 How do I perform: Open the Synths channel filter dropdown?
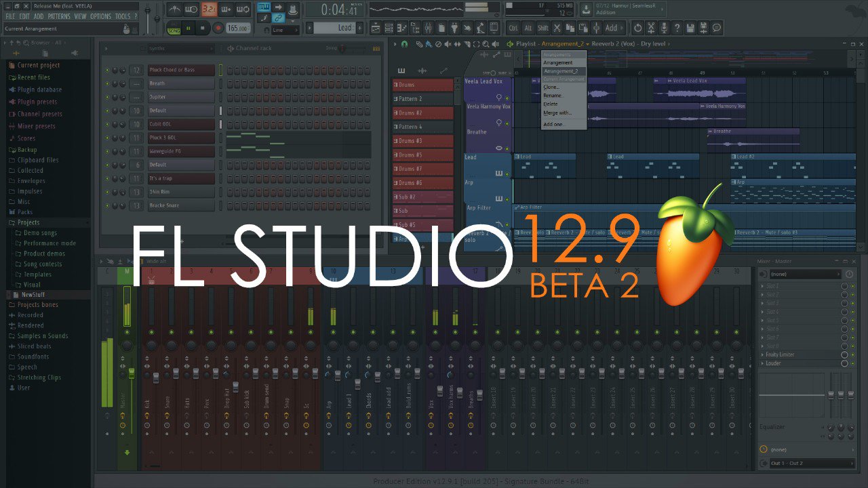(180, 49)
